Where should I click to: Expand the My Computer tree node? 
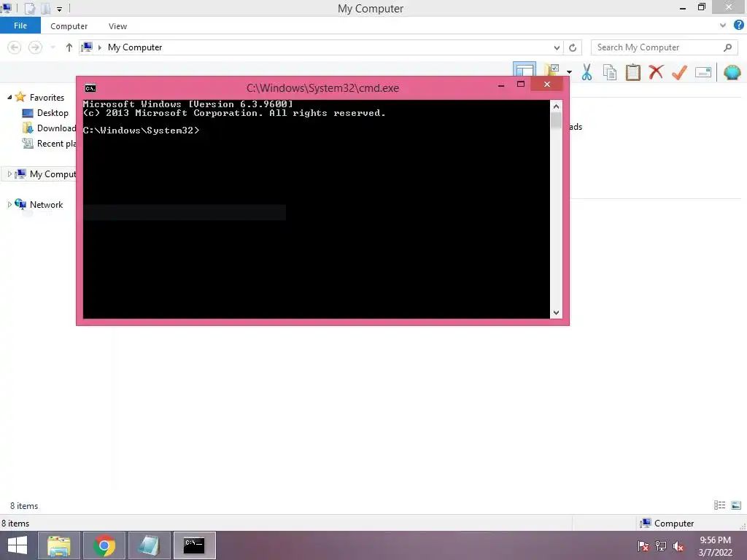pos(9,174)
